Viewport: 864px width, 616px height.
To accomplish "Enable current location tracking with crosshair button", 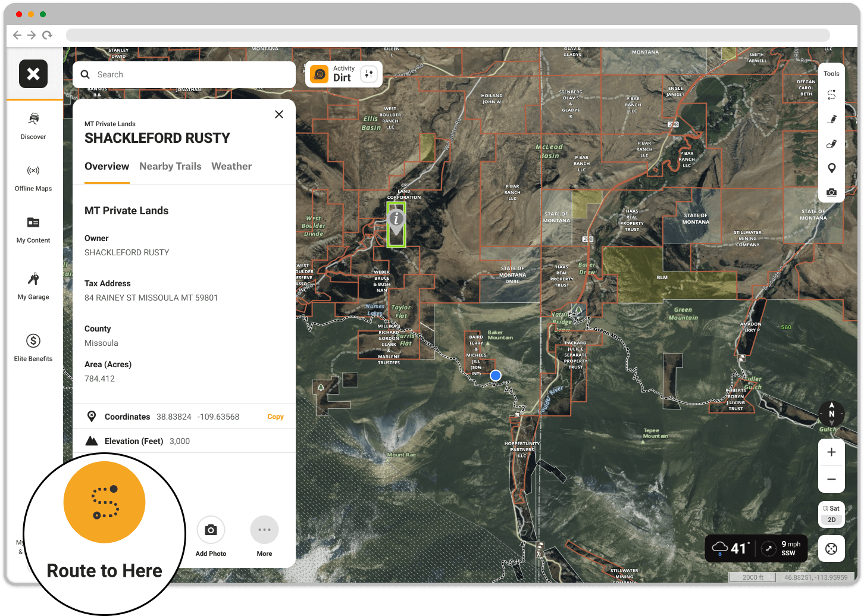I will coord(831,548).
